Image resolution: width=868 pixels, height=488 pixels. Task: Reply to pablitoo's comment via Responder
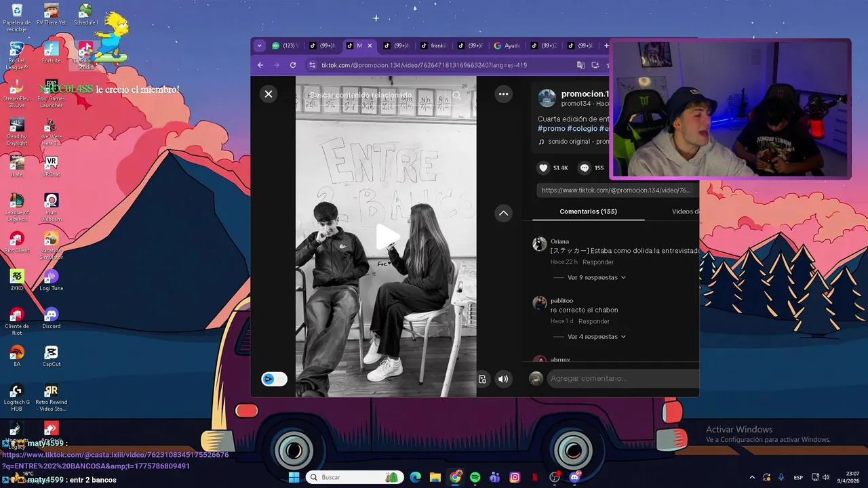coord(594,321)
